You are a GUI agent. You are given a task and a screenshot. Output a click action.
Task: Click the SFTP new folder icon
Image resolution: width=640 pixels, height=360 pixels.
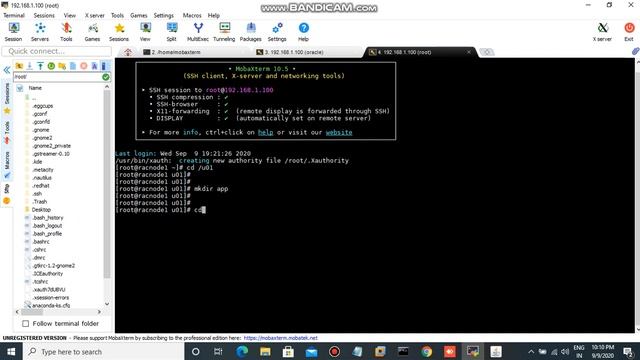(62, 66)
